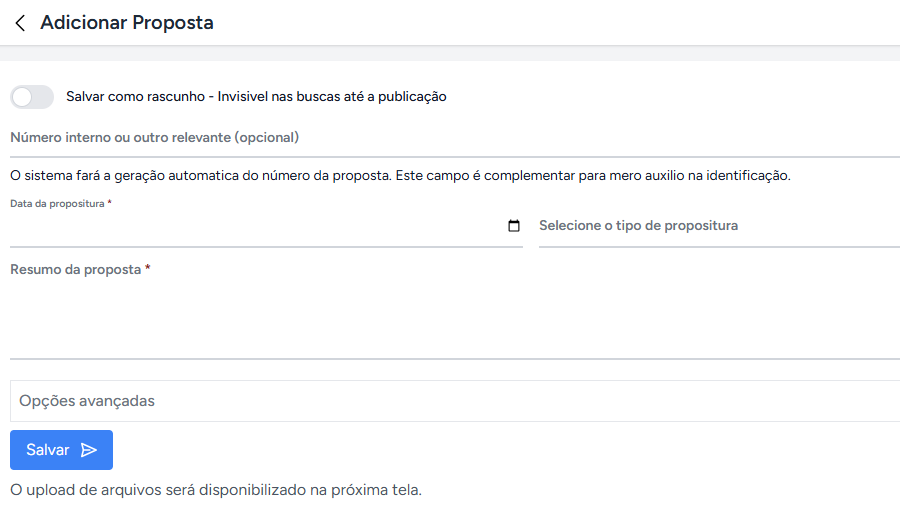Click the white knob of the draft toggle
Image resolution: width=900 pixels, height=506 pixels.
(x=22, y=97)
